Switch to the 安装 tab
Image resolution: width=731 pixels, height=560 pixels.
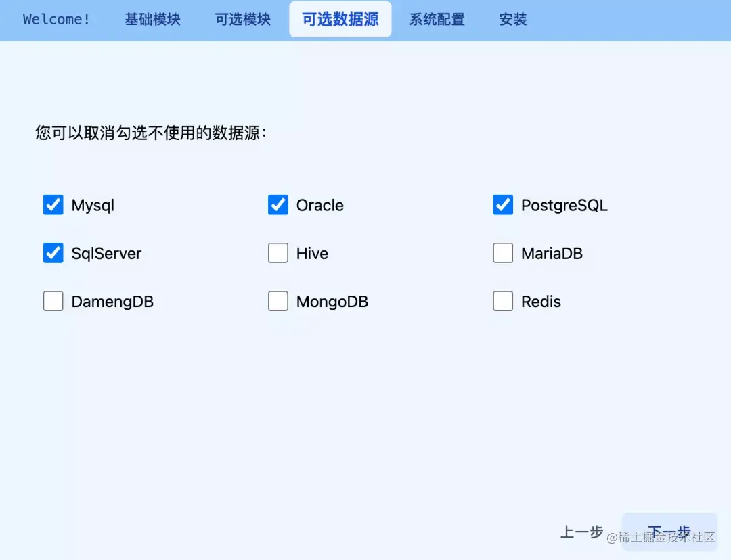coord(513,19)
